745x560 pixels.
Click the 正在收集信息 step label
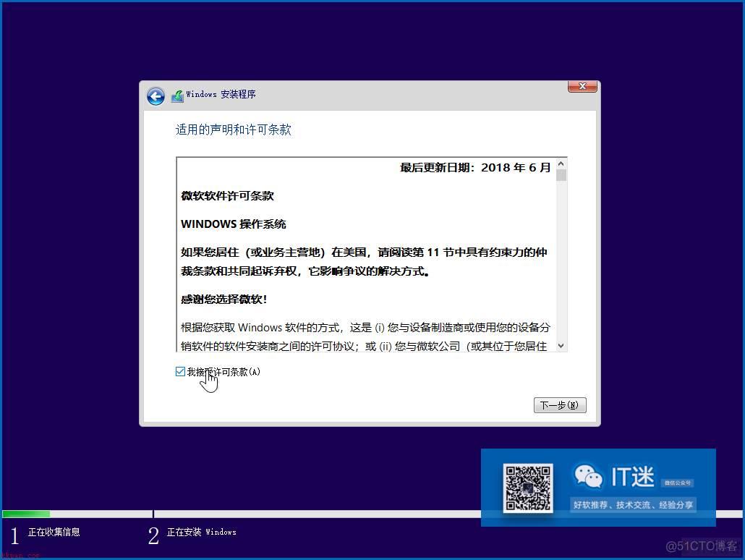[x=54, y=532]
